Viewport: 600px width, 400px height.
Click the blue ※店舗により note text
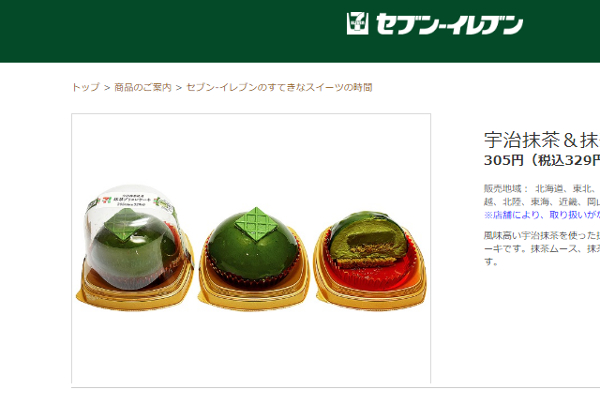click(542, 215)
